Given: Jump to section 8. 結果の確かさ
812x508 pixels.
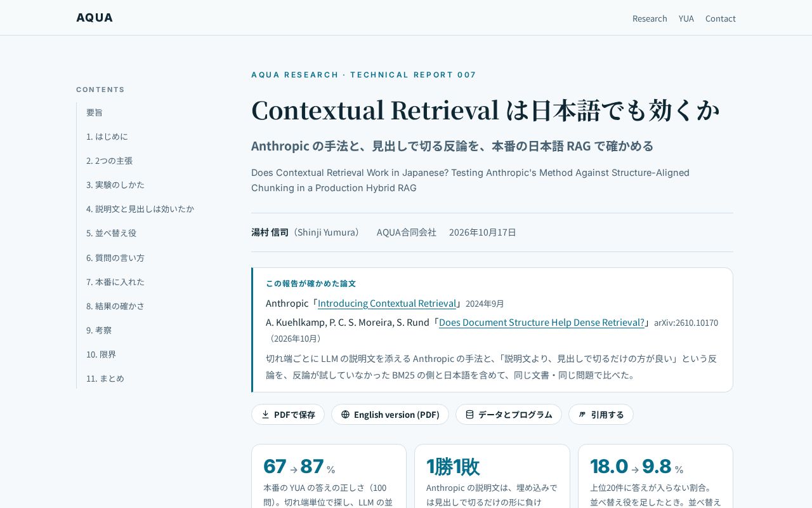Looking at the screenshot, I should tap(115, 306).
